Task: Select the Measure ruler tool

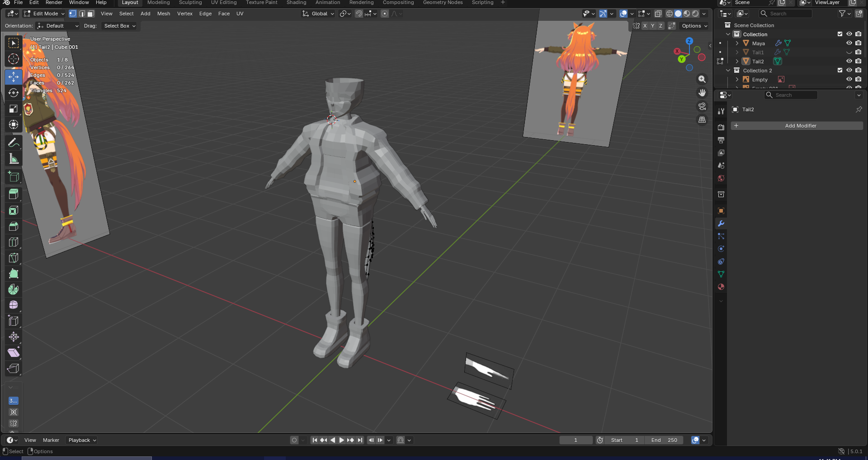Action: (14, 159)
